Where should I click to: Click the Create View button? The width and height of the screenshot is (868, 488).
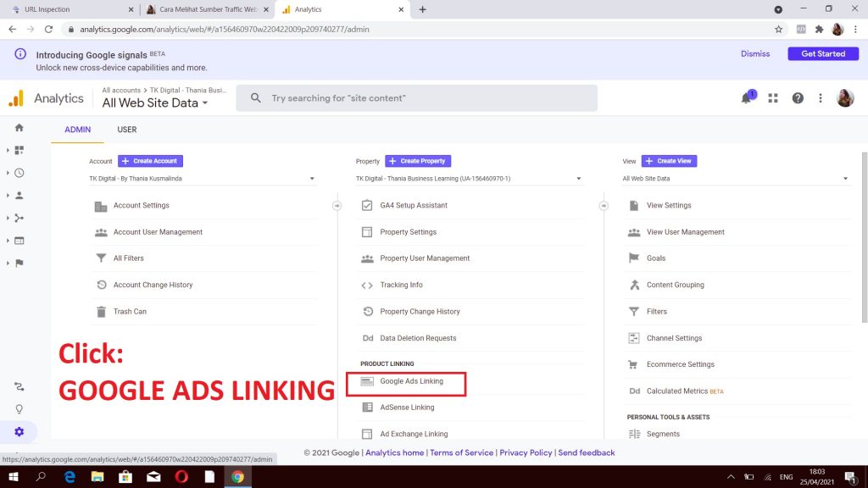[670, 161]
